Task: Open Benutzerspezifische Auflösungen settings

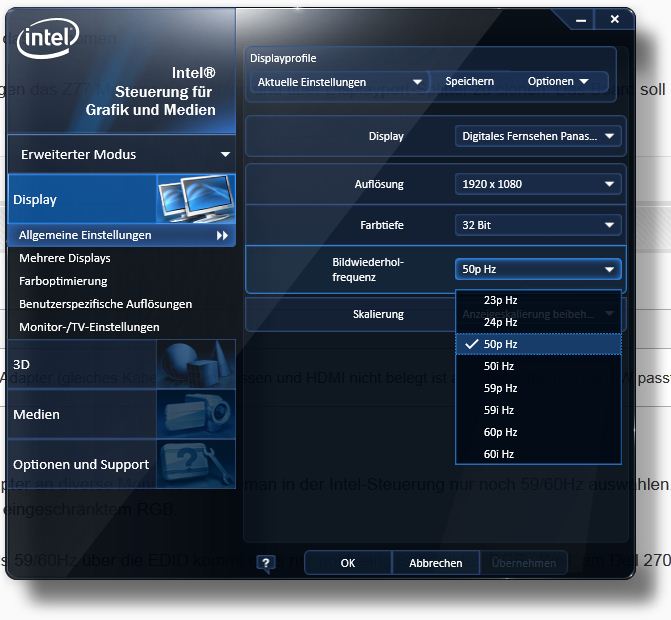Action: click(105, 304)
